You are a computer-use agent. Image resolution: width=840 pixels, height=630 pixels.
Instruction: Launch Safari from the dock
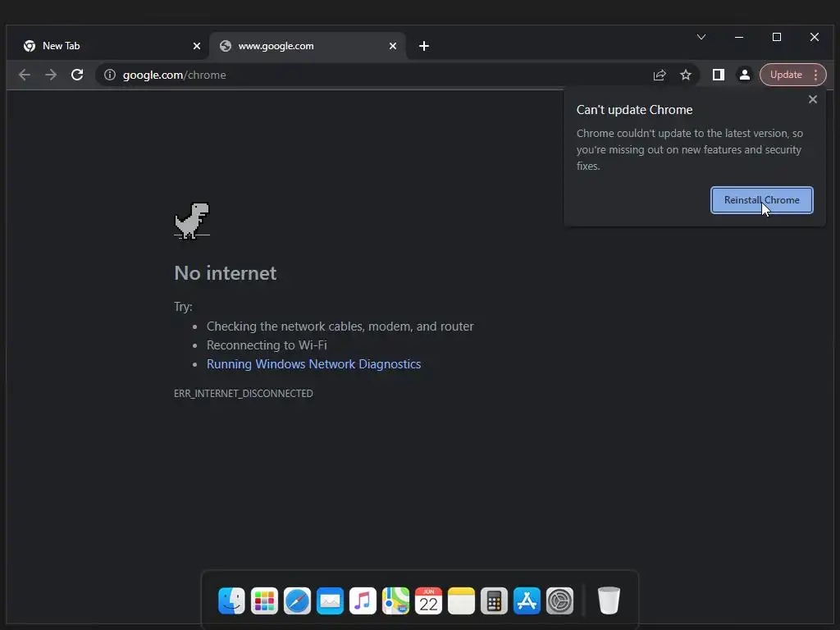pyautogui.click(x=297, y=600)
